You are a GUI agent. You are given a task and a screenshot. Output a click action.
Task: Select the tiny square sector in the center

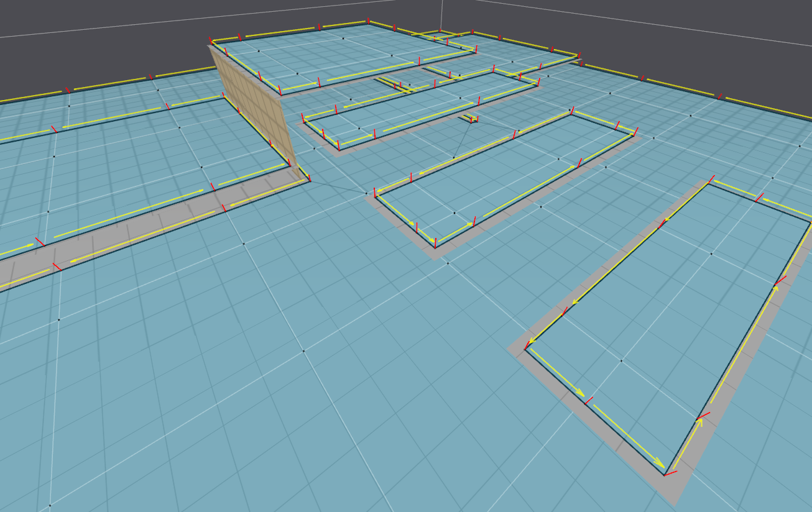click(469, 118)
